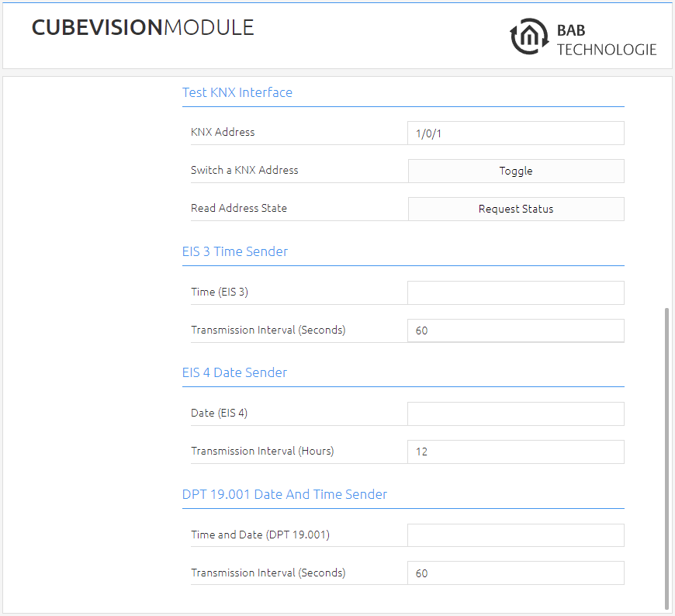Focus the KNX Address field showing 1/0/1
The width and height of the screenshot is (675, 616).
click(x=516, y=133)
